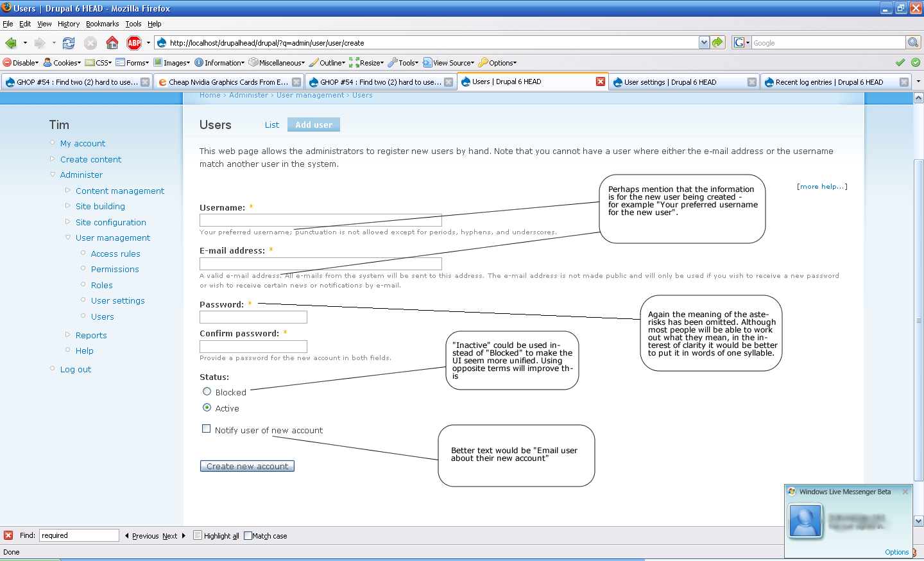Open the Images toolbar menu

[171, 63]
